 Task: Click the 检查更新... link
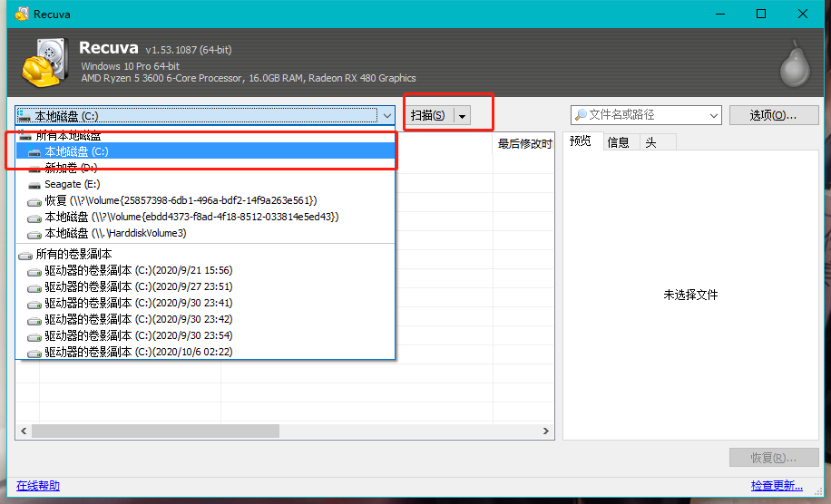click(x=777, y=486)
